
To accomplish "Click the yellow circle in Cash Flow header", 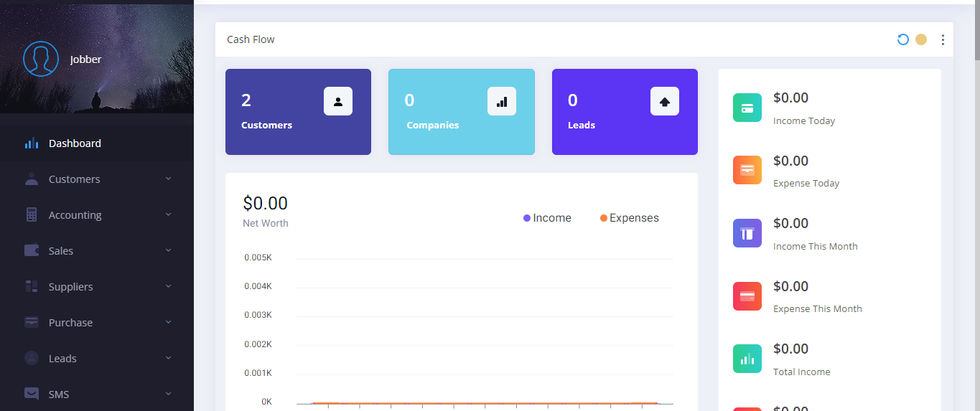I will [921, 39].
